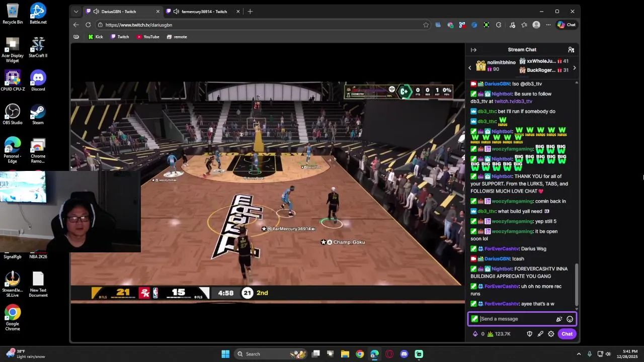This screenshot has width=644, height=362.
Task: Click DariusGBN username on '!cash' message
Action: pos(497,259)
